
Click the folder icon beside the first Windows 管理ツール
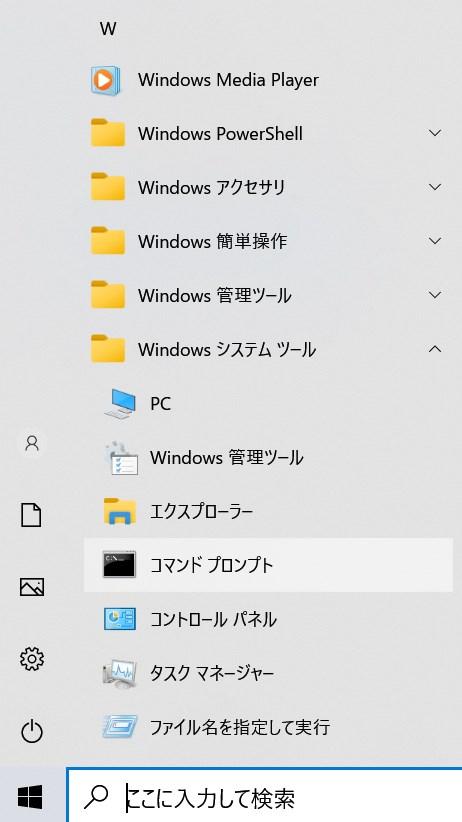click(x=108, y=295)
